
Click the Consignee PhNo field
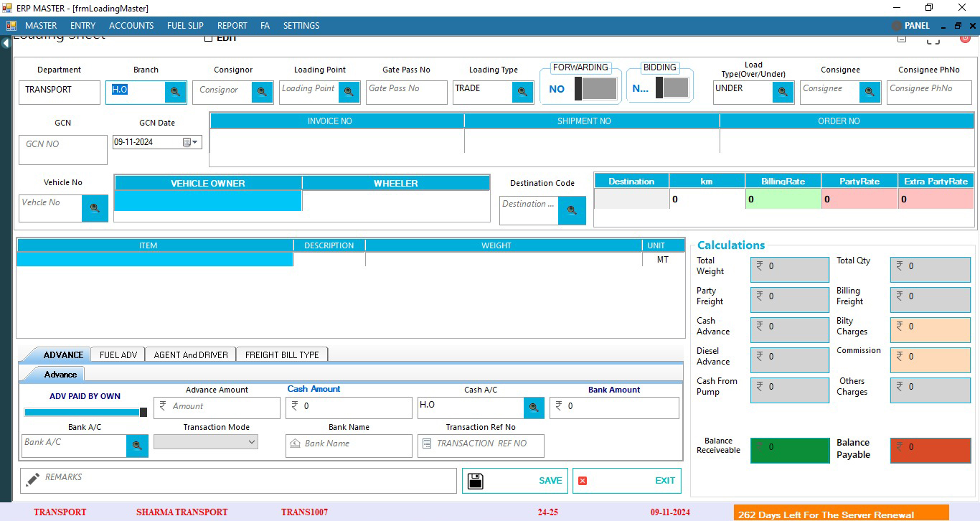(929, 93)
